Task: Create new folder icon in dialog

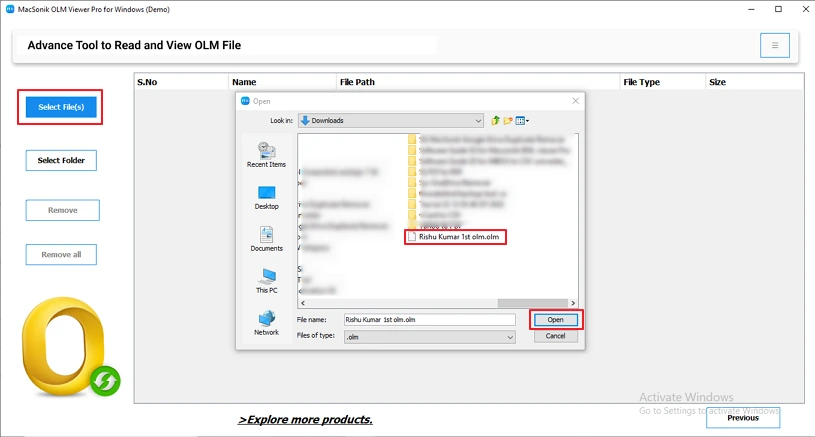Action: click(508, 121)
